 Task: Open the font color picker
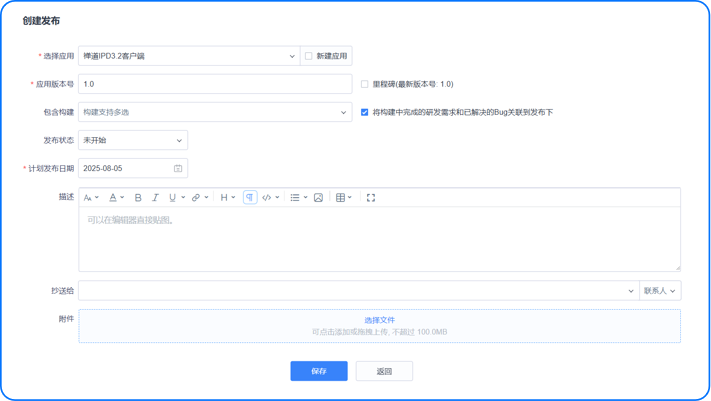click(114, 198)
